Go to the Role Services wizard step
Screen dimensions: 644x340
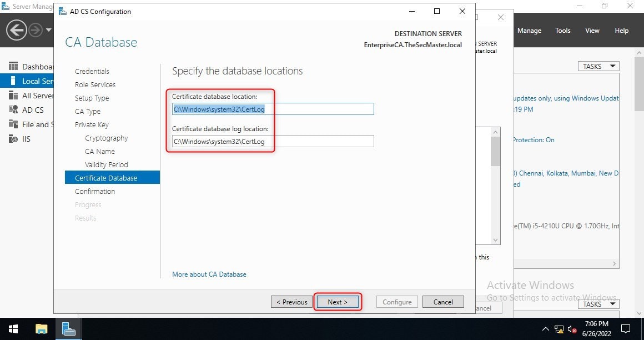coord(95,84)
